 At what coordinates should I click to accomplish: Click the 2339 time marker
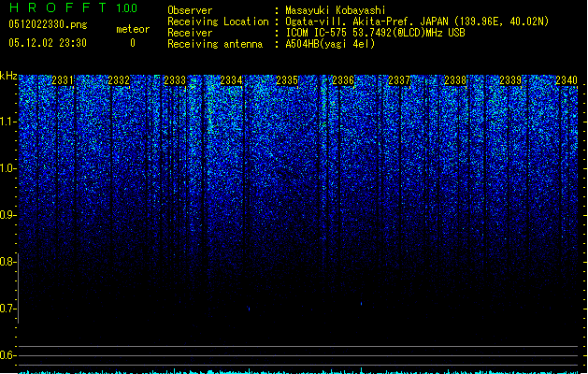[510, 80]
